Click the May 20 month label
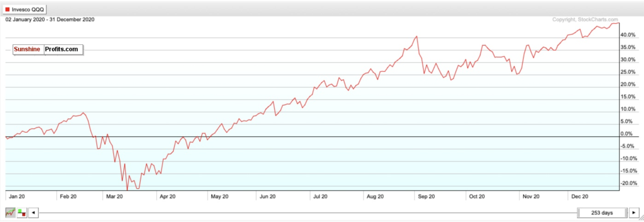 [219, 197]
